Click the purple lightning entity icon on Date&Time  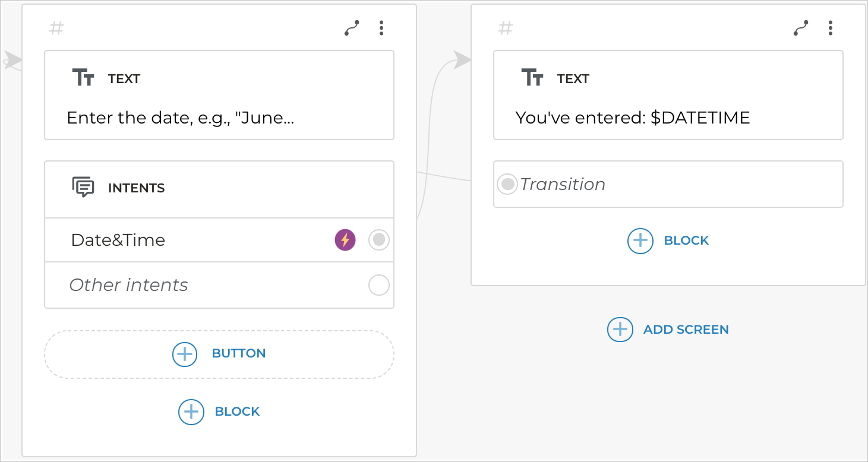coord(345,240)
